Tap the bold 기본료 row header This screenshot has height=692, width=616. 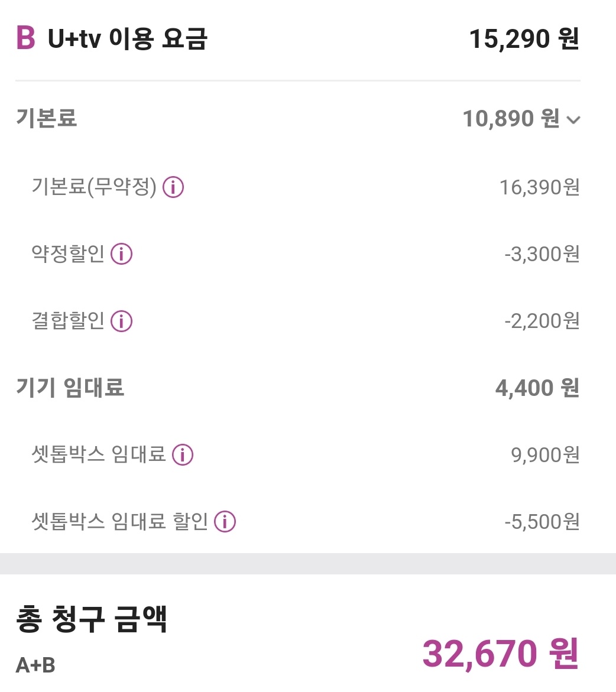46,118
